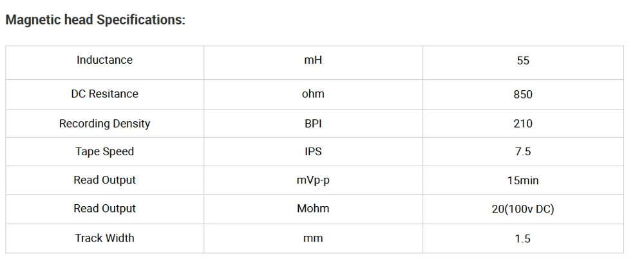This screenshot has height=268, width=644.
Task: Select the Inductance label cell
Action: pyautogui.click(x=104, y=60)
